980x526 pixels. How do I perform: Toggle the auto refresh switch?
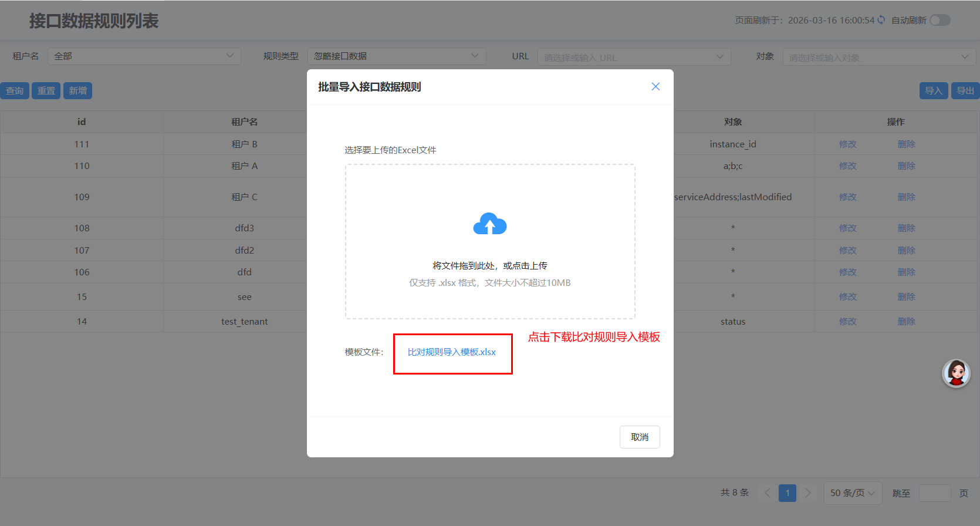pos(940,20)
